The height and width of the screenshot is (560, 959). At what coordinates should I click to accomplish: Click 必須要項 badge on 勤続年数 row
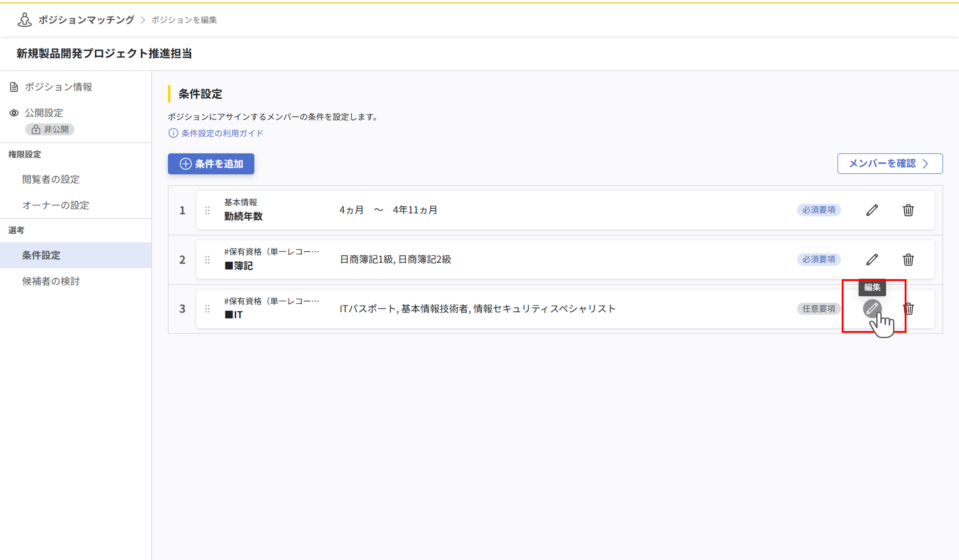click(819, 210)
